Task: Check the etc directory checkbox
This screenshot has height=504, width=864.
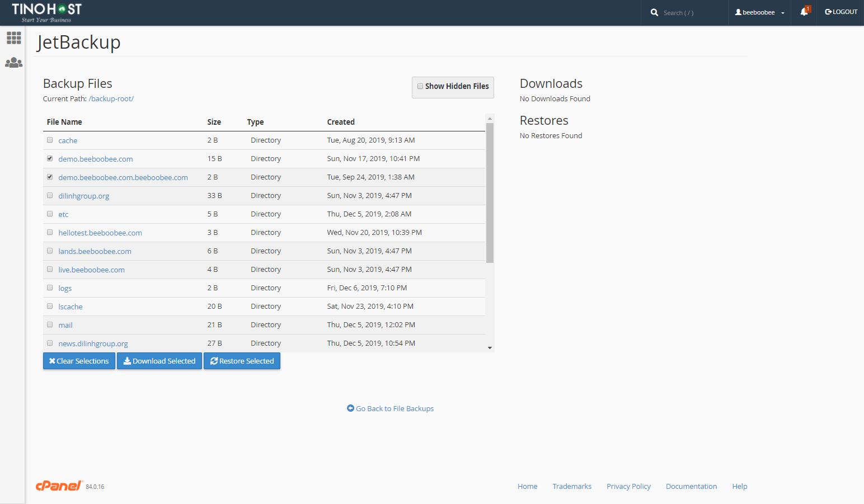Action: [x=50, y=214]
